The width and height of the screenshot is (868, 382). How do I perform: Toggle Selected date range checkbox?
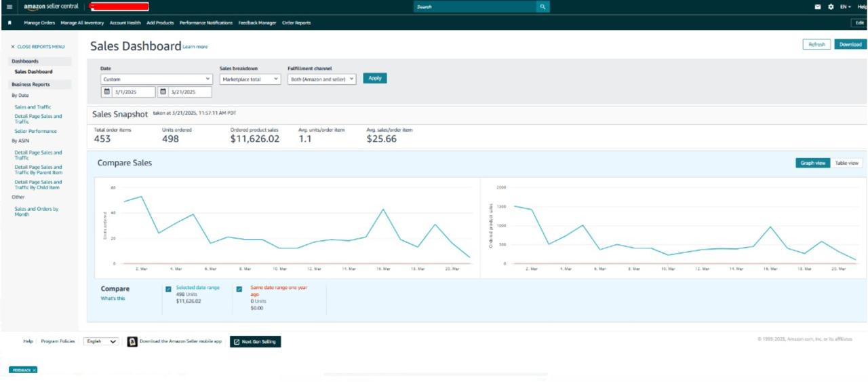pos(168,289)
